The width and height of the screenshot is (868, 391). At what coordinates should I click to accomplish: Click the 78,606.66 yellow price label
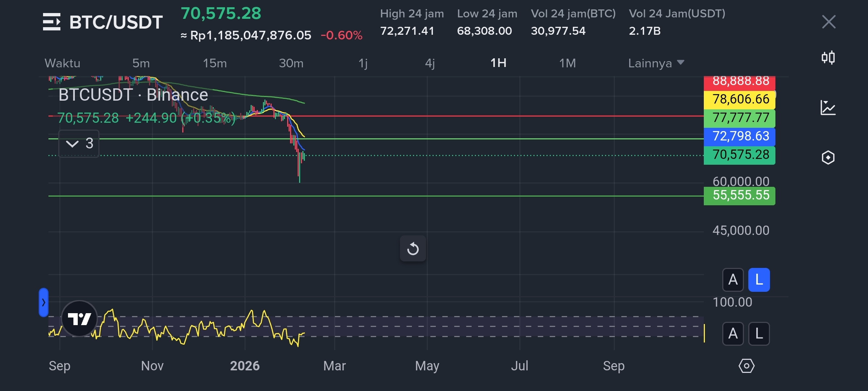(740, 99)
